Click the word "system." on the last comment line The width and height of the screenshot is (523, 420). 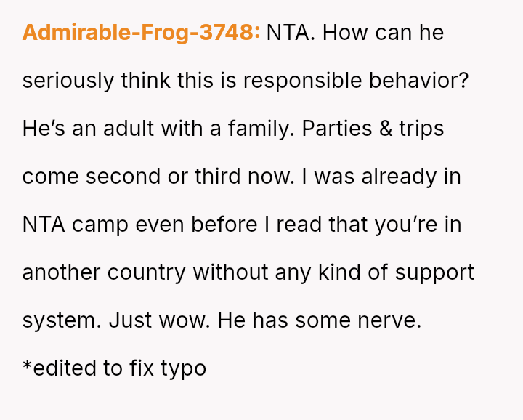click(x=62, y=320)
